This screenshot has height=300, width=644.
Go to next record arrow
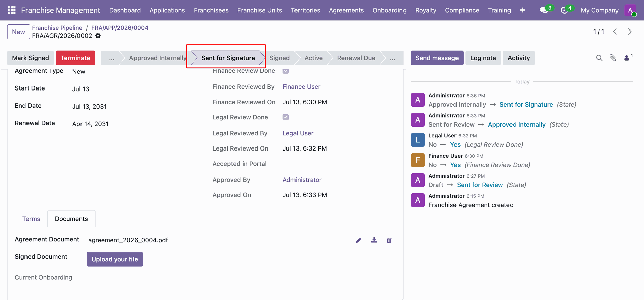click(630, 32)
